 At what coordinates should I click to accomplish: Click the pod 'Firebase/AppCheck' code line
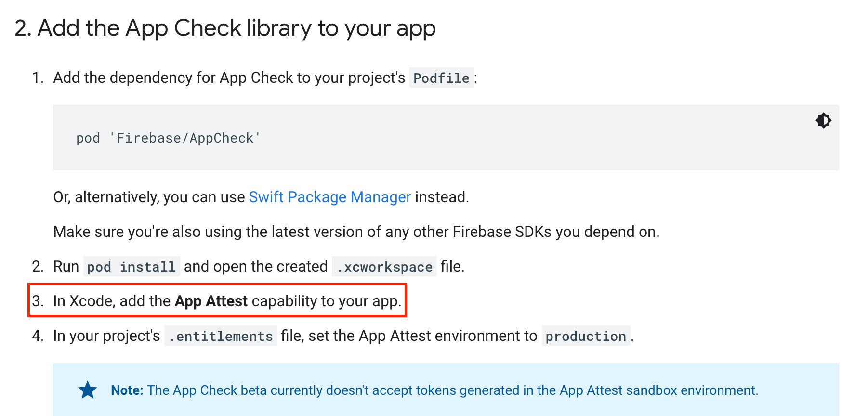(168, 138)
